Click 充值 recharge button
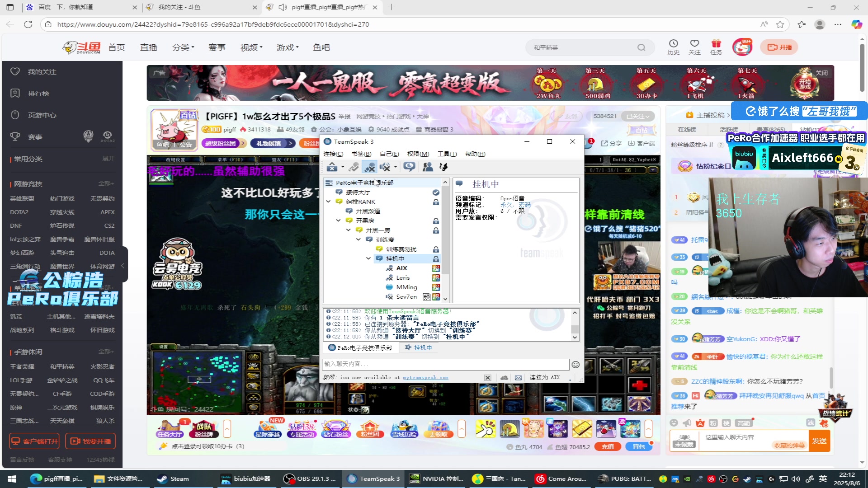This screenshot has height=488, width=868. [x=608, y=446]
